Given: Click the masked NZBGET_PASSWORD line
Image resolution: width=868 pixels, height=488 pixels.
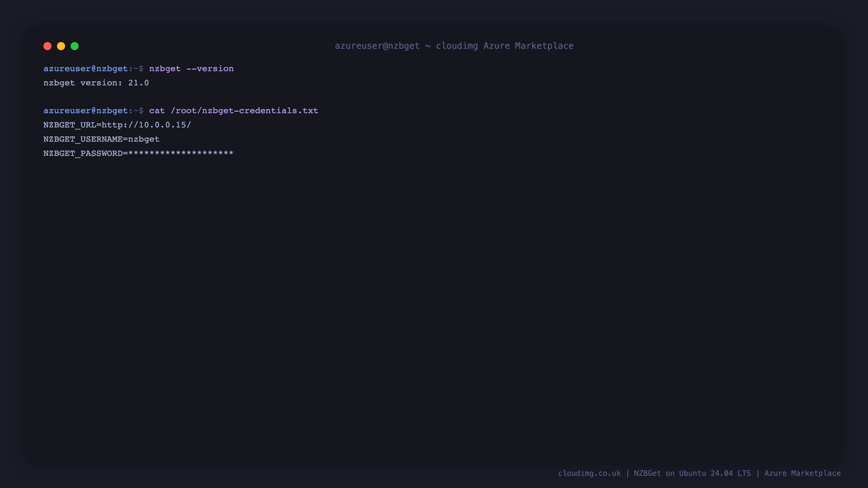Looking at the screenshot, I should point(138,153).
